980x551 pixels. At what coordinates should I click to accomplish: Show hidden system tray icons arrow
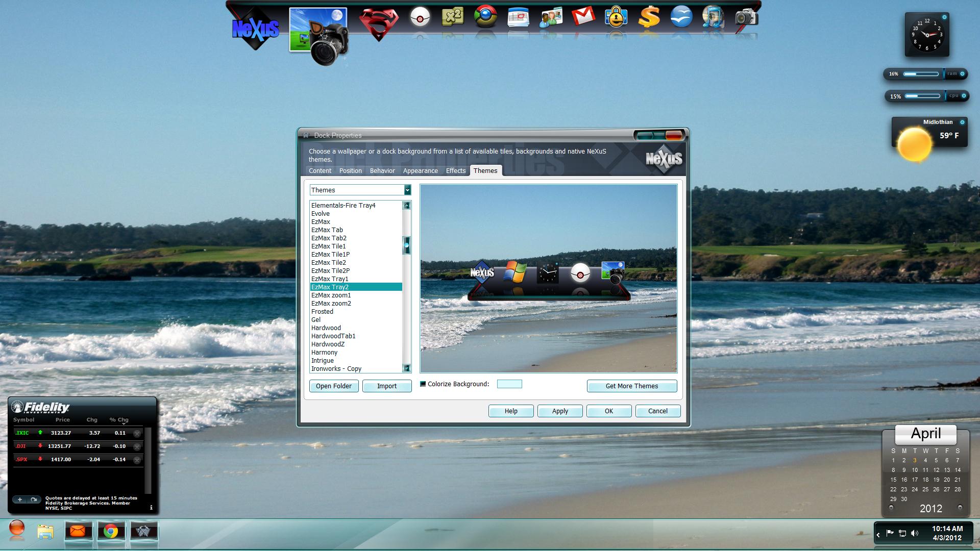[x=878, y=535]
